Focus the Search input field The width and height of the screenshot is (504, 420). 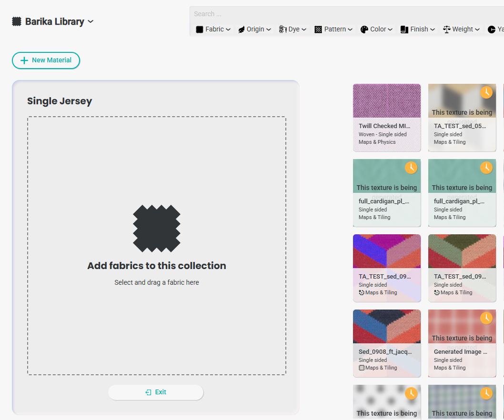click(333, 14)
